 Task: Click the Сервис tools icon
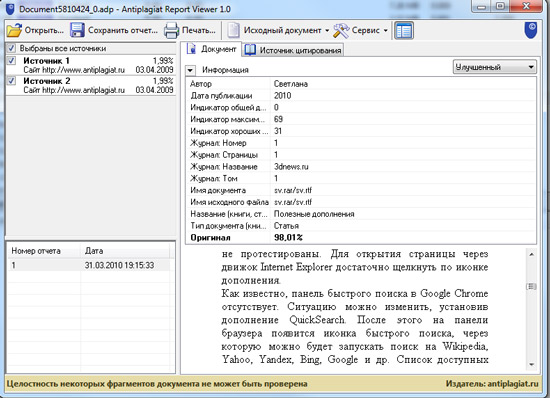click(341, 31)
